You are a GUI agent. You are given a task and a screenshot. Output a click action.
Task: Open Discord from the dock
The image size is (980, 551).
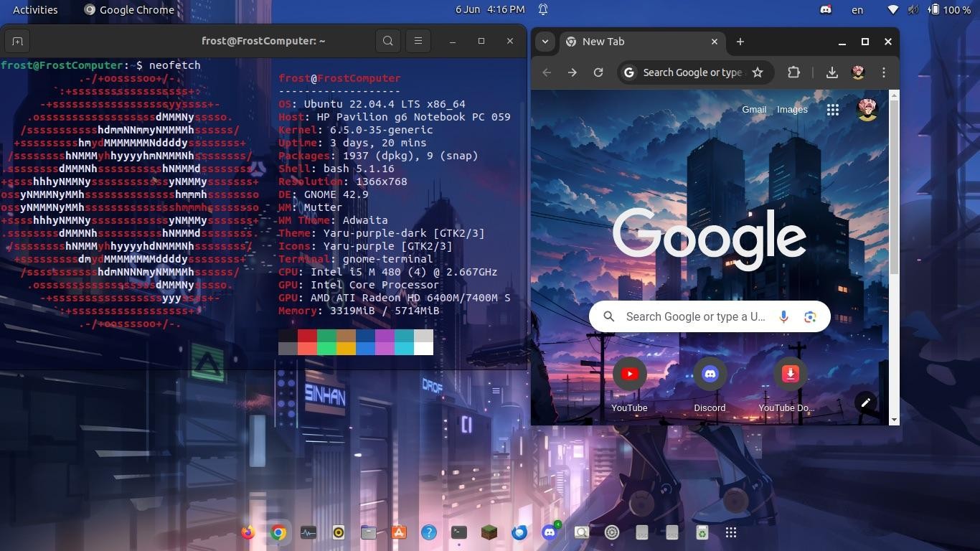click(550, 532)
